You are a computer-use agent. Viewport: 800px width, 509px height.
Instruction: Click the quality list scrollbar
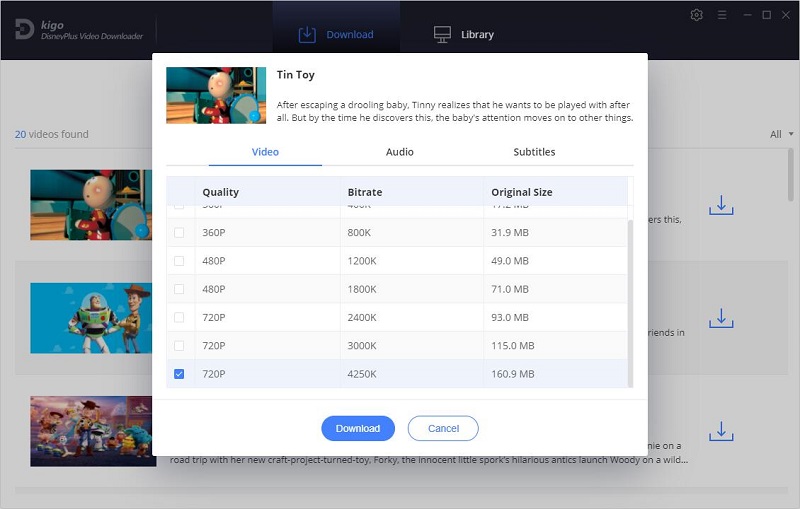(x=630, y=303)
